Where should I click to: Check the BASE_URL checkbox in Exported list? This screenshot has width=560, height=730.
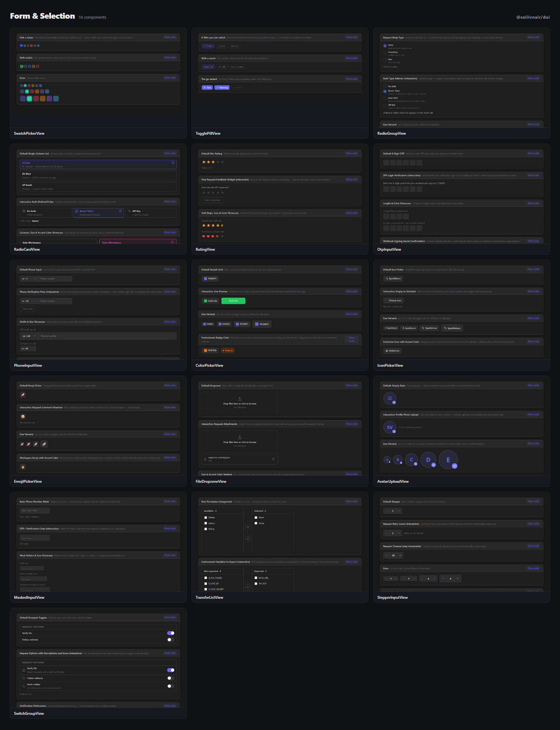click(x=256, y=578)
